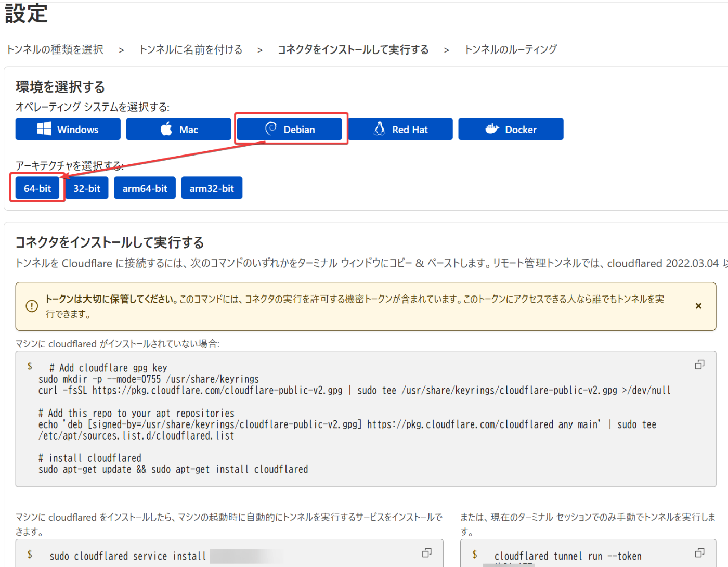Click the '# Add cloudflare gpg key' comment
Image resolution: width=728 pixels, height=567 pixels.
coord(108,368)
